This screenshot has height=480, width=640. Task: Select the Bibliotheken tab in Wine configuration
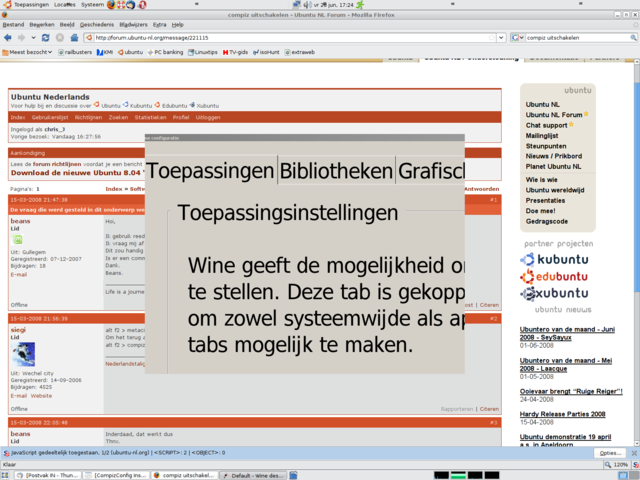click(x=335, y=172)
